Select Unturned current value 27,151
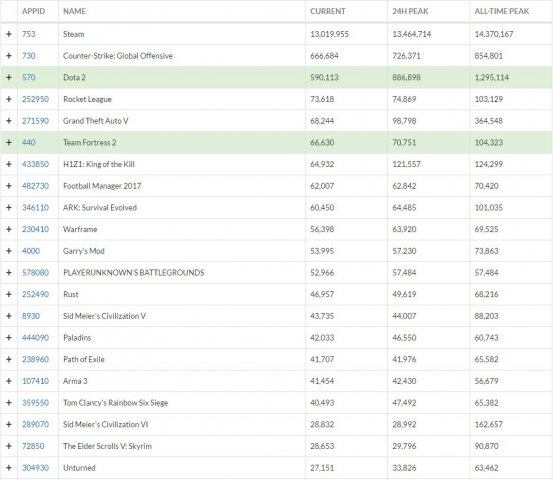 click(322, 468)
